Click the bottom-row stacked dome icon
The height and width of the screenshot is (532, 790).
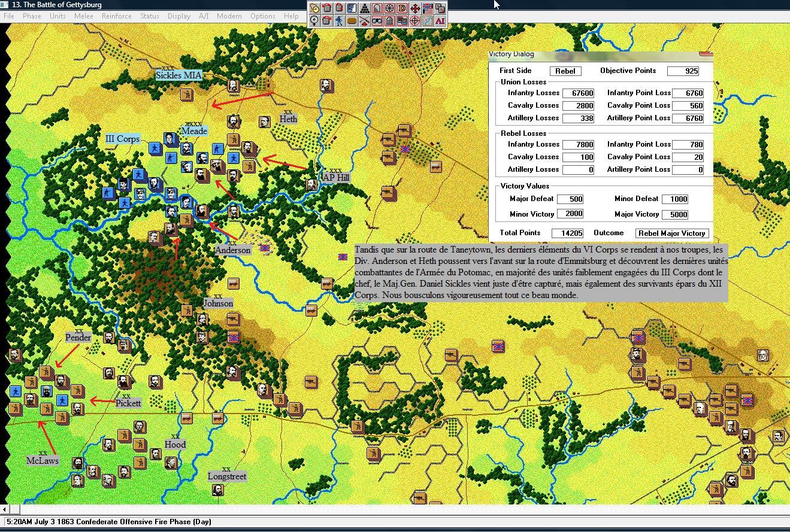[x=389, y=21]
